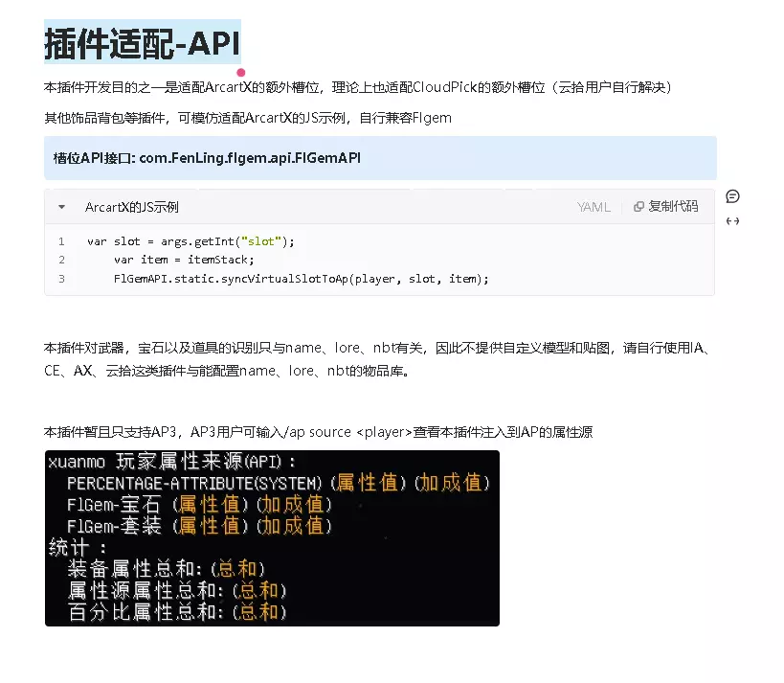
Task: Click the copy icon beside 复制代码
Action: [638, 207]
